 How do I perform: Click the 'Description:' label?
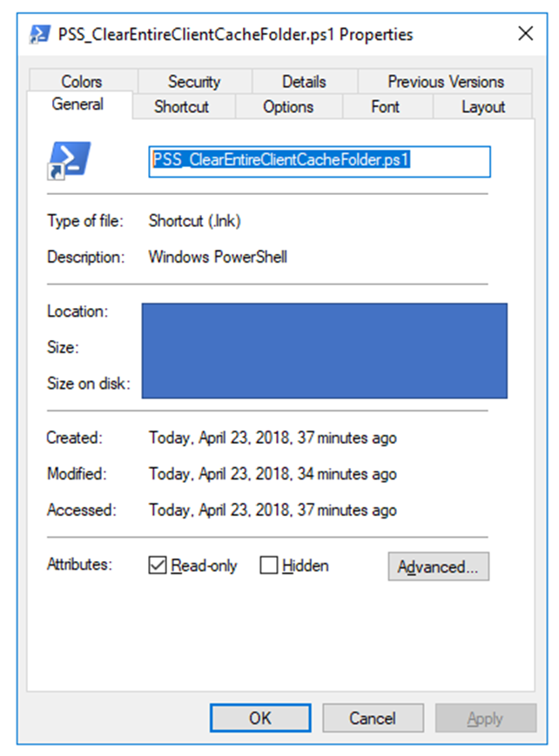pos(86,257)
